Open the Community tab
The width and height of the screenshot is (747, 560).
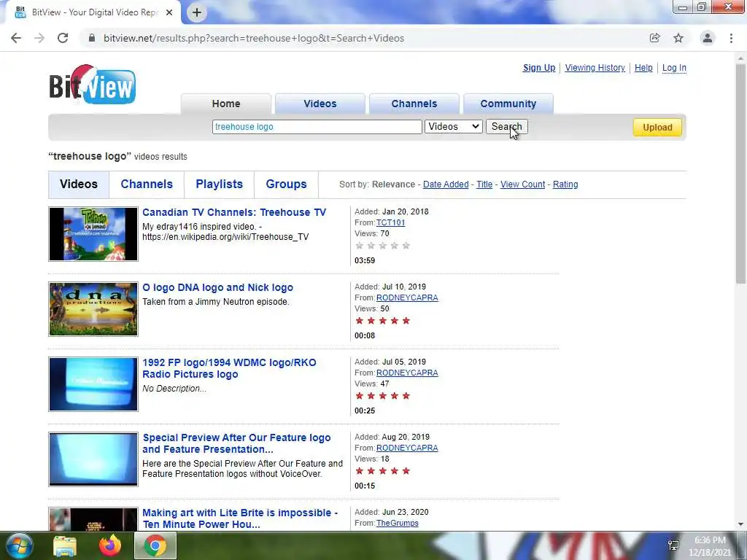[x=508, y=104]
